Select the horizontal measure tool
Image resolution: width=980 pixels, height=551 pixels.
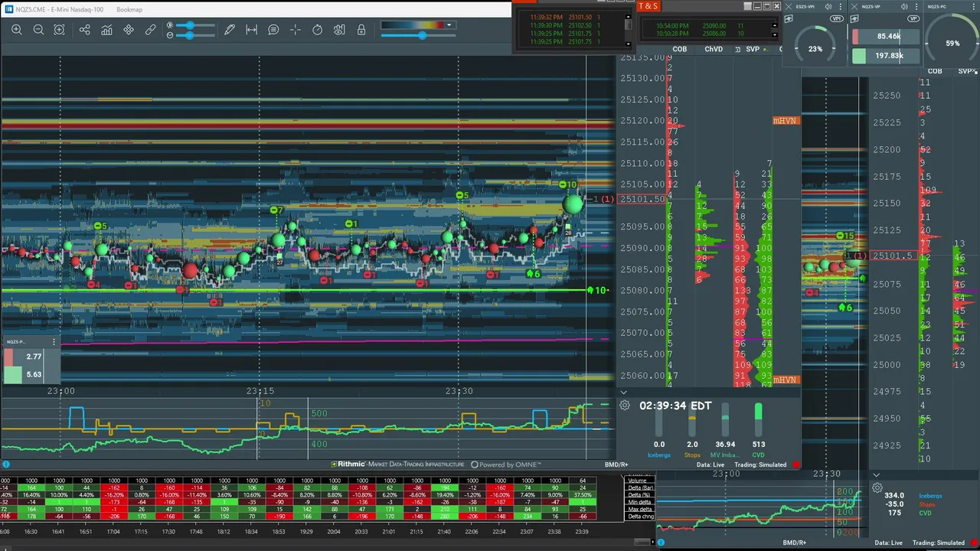click(x=251, y=30)
